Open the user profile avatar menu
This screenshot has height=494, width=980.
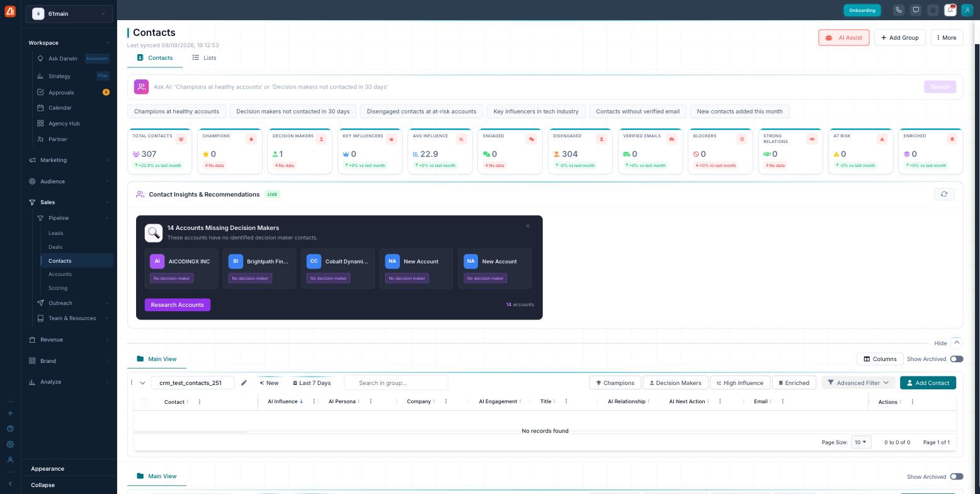967,10
